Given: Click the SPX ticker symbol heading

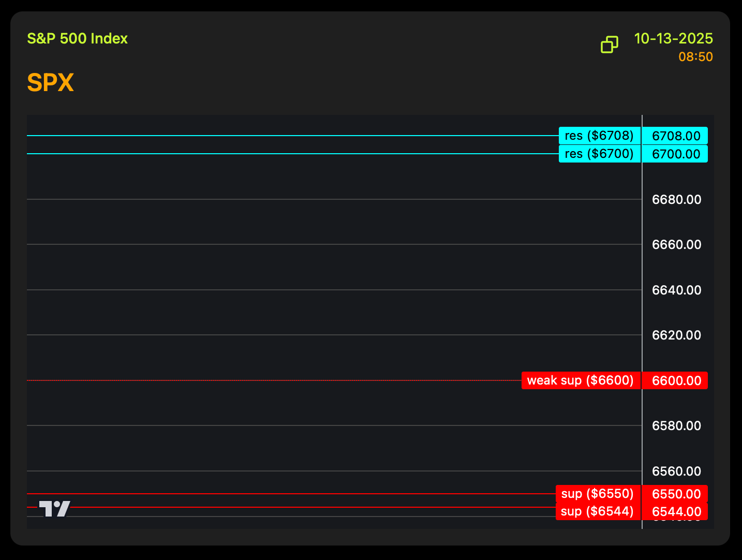Looking at the screenshot, I should pyautogui.click(x=50, y=83).
